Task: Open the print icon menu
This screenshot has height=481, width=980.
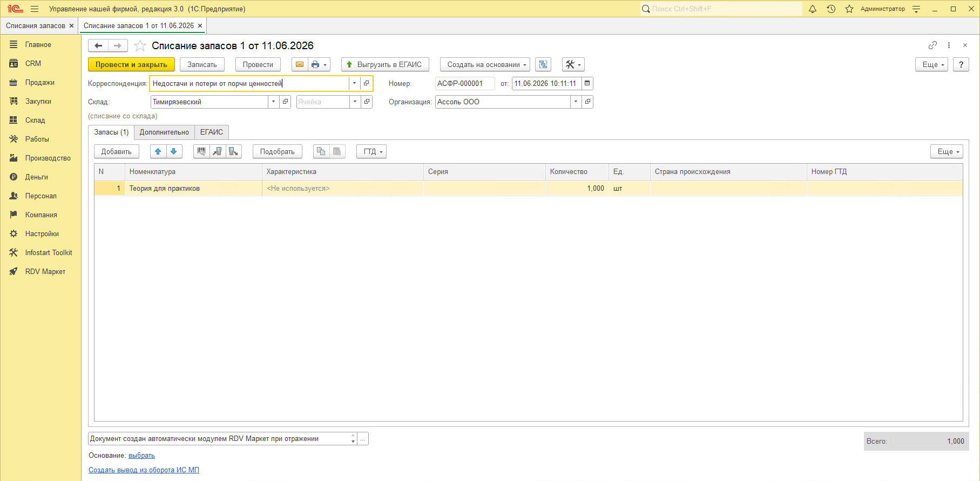Action: tap(319, 64)
